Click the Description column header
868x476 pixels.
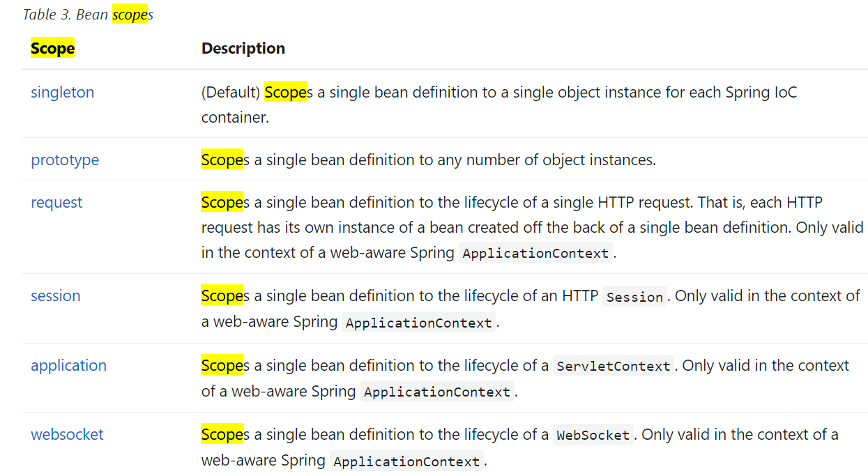[243, 48]
